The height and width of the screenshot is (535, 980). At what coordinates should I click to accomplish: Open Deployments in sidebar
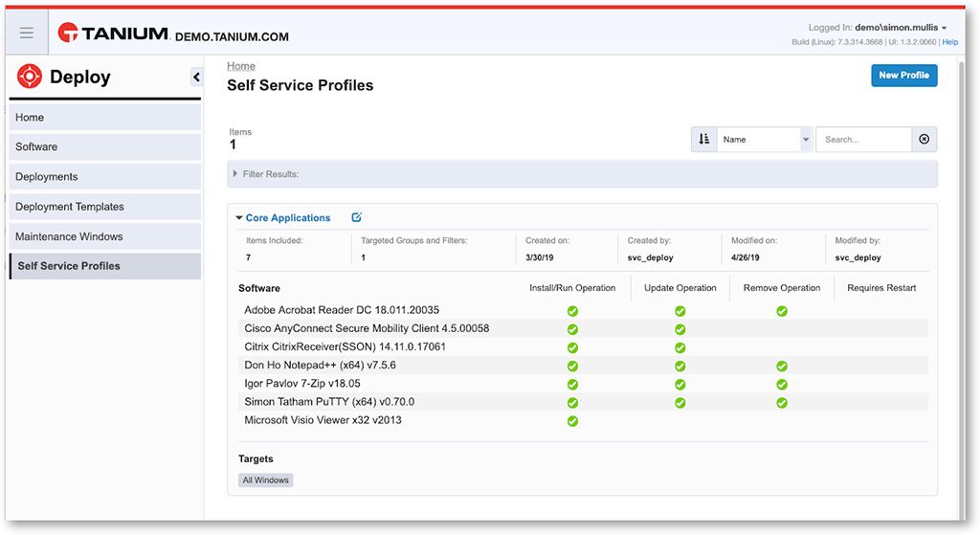(105, 177)
